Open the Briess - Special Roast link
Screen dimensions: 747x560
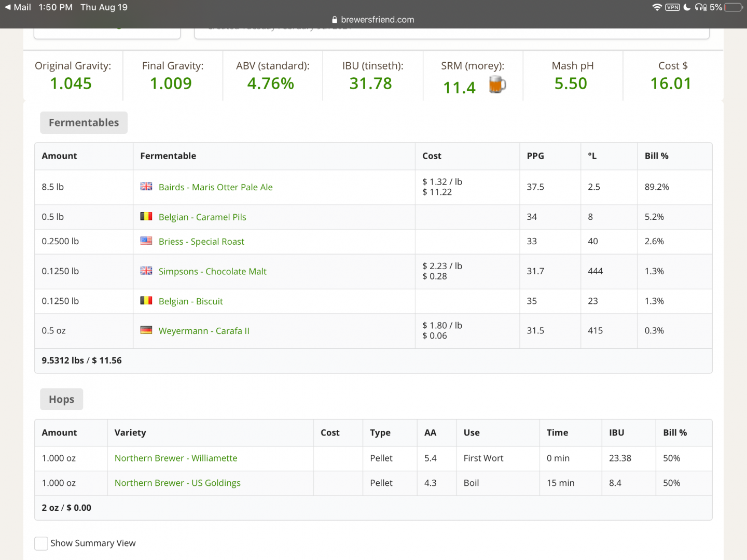coord(201,242)
